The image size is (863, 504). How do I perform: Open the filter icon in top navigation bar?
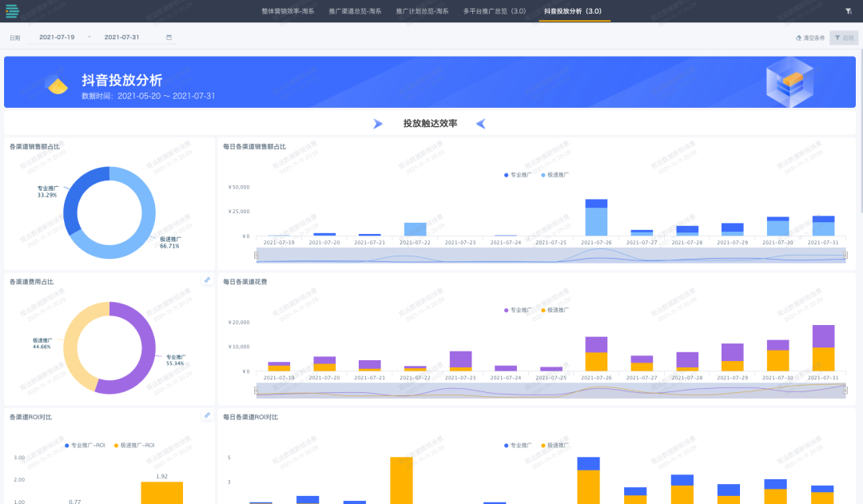[848, 12]
